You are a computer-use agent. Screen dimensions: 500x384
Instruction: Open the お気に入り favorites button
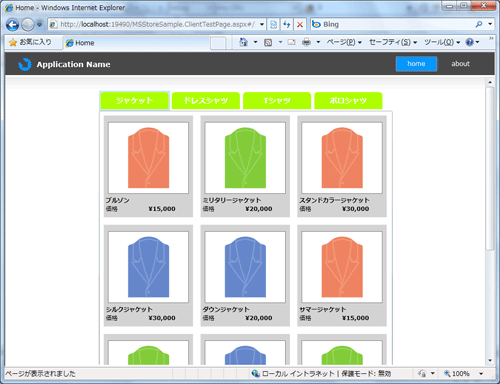tap(30, 42)
